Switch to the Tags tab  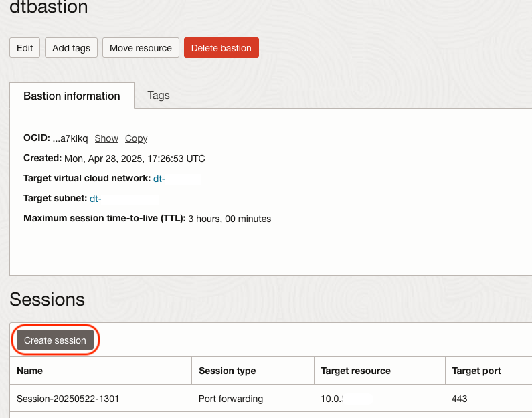pos(159,95)
